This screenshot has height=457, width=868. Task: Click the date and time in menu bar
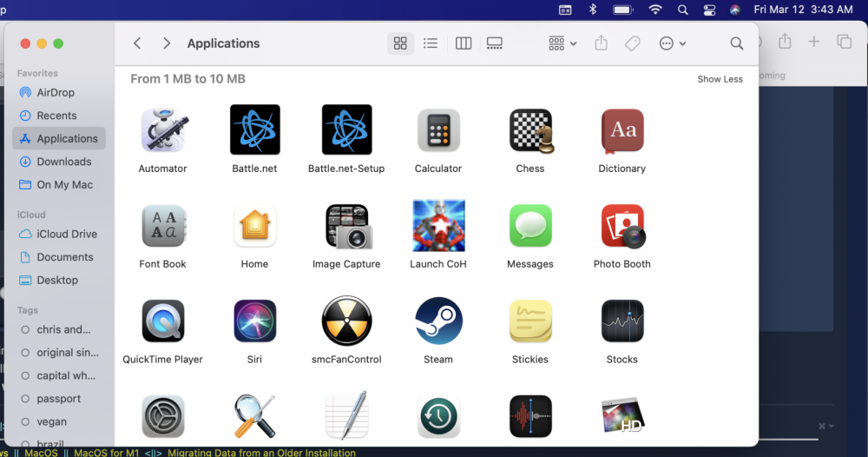coord(803,10)
